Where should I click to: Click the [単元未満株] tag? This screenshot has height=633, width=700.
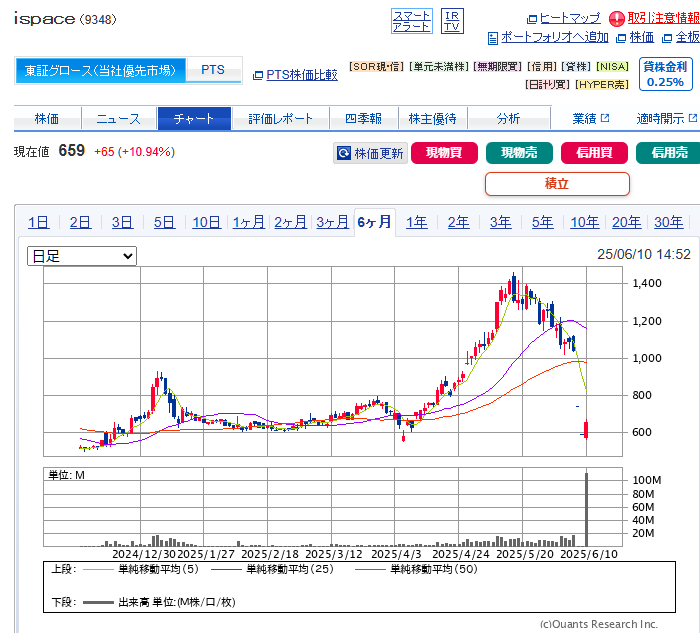coord(439,67)
